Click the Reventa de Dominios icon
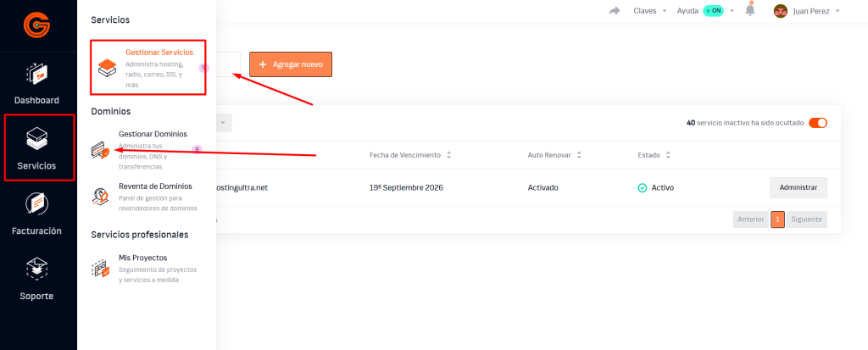The image size is (868, 350). [101, 197]
